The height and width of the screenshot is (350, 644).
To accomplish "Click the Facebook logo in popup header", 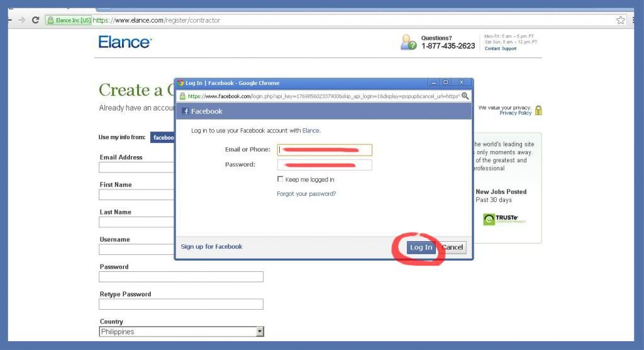I will 185,111.
